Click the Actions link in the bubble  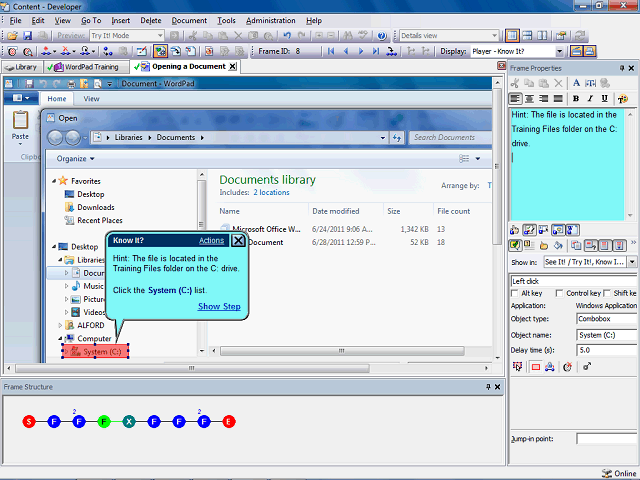[x=211, y=241]
